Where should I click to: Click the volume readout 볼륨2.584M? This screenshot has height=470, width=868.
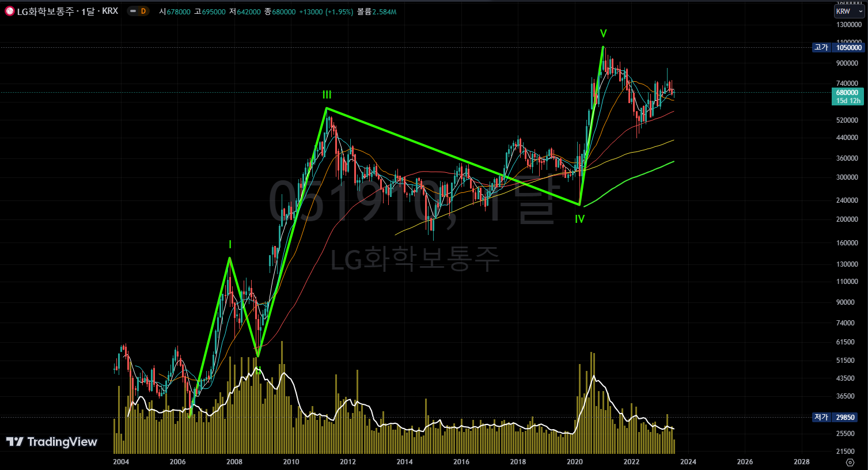coord(377,12)
